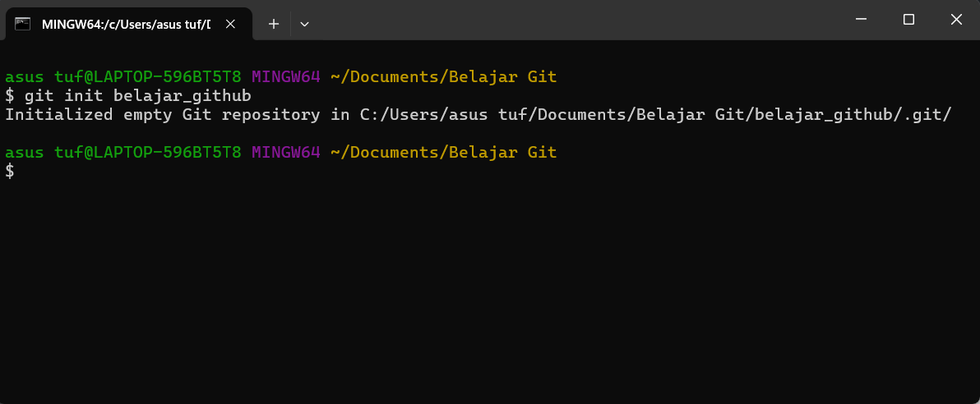This screenshot has width=980, height=404.
Task: Click the green username in the second prompt
Action: point(123,152)
